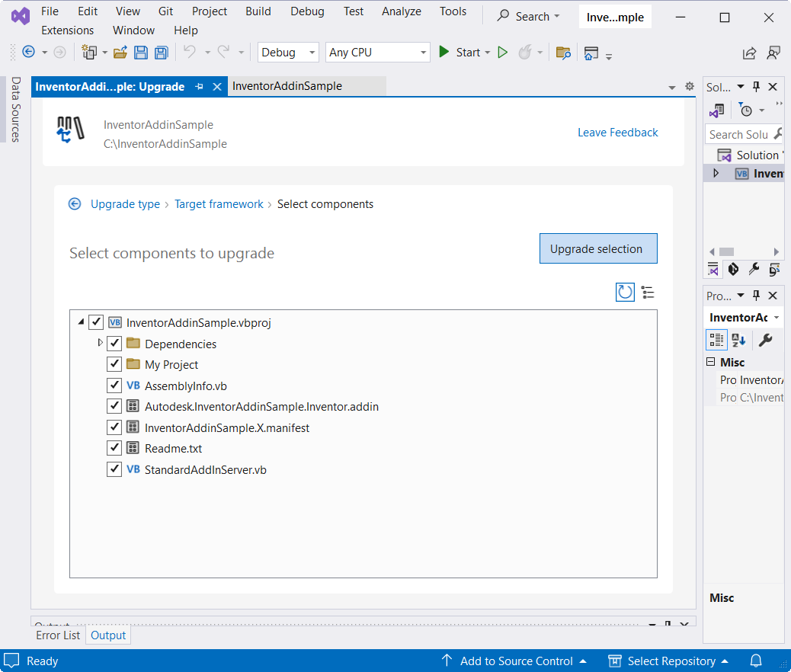Switch to the Error List tab
Viewport: 791px width, 672px height.
pos(58,635)
